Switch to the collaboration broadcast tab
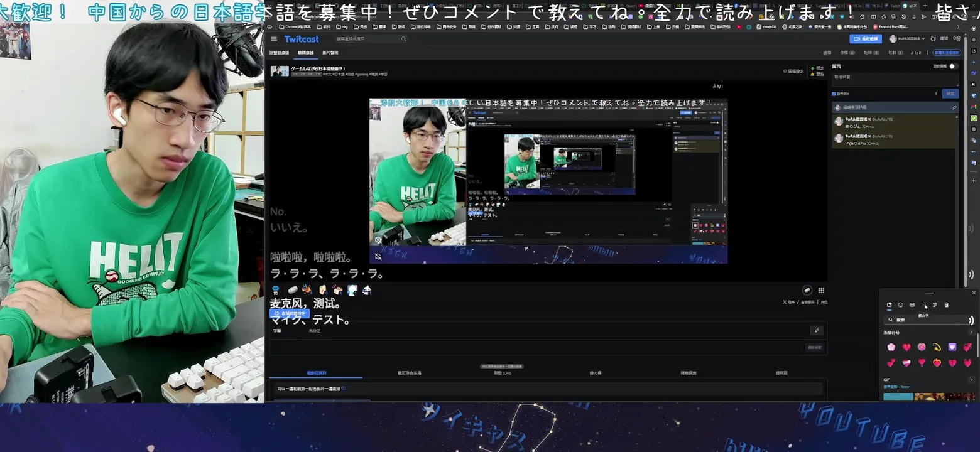 tap(409, 373)
